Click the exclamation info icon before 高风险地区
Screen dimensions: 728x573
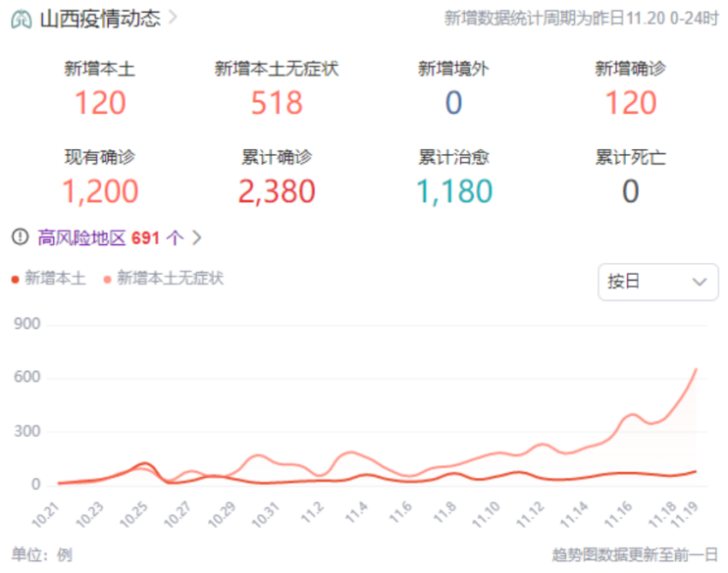click(20, 236)
